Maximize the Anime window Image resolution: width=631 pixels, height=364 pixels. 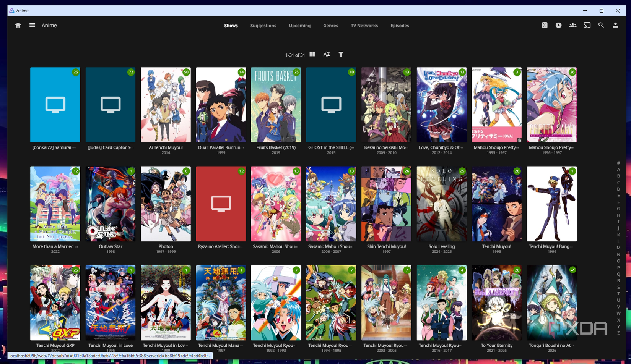(x=601, y=11)
